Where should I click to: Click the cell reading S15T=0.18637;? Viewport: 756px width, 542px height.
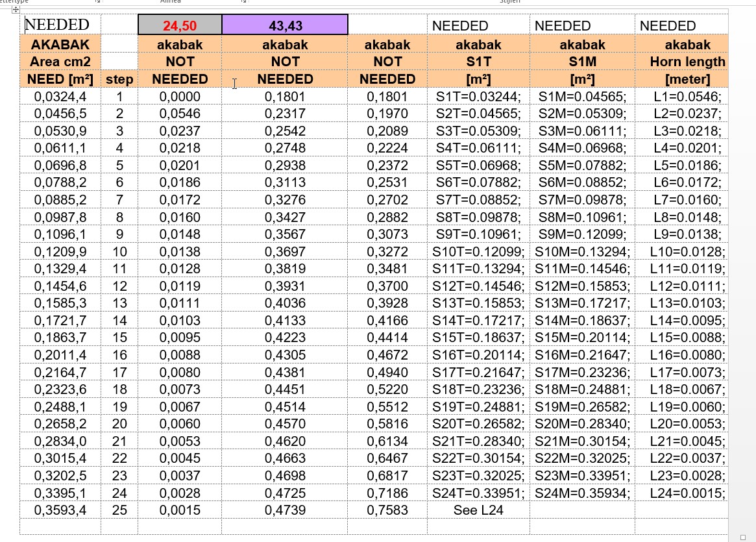coord(478,338)
